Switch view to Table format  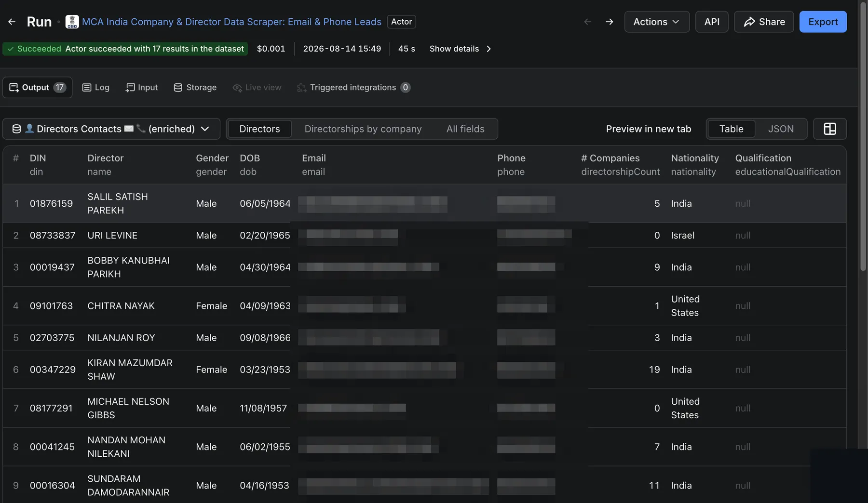click(731, 129)
